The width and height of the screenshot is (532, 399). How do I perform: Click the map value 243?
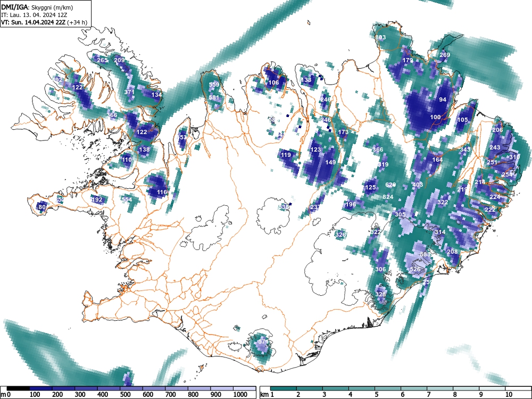click(x=495, y=147)
